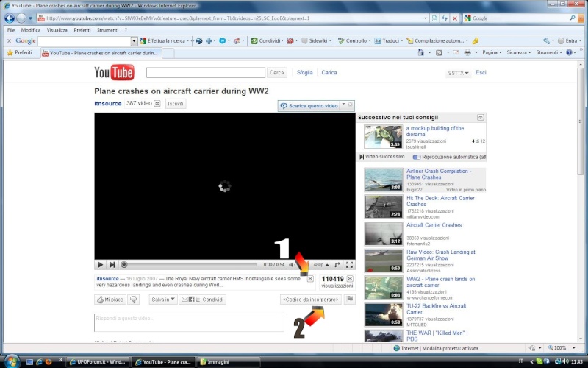Toggle Riproduzione automatica autoplay switch
This screenshot has width=588, height=368.
tap(417, 157)
